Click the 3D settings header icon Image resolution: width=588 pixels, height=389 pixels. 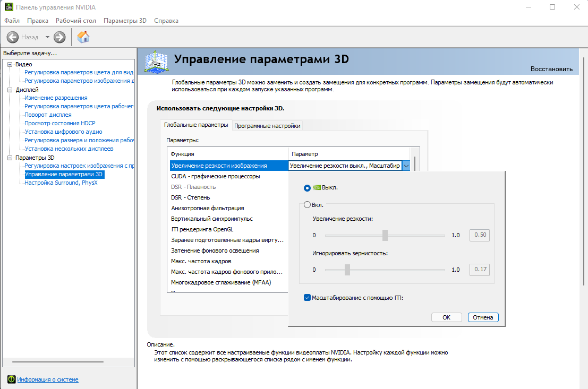tap(156, 62)
